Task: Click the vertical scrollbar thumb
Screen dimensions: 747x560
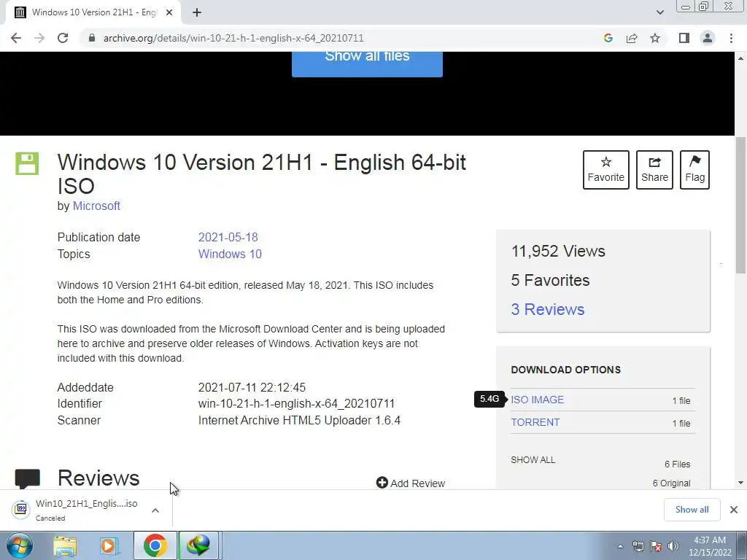Action: [x=741, y=204]
